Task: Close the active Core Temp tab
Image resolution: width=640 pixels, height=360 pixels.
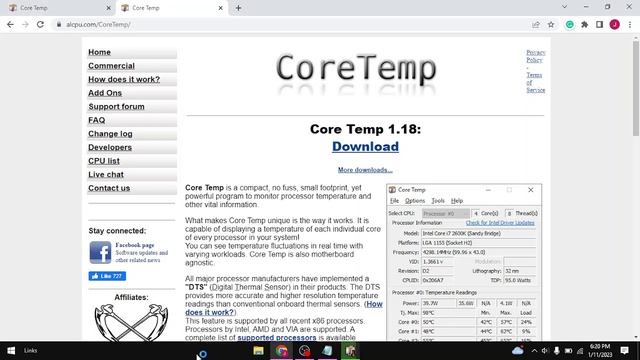Action: point(220,8)
